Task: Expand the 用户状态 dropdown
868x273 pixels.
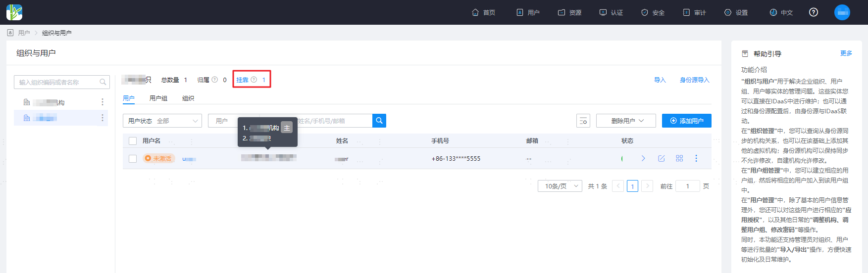Action: 162,121
